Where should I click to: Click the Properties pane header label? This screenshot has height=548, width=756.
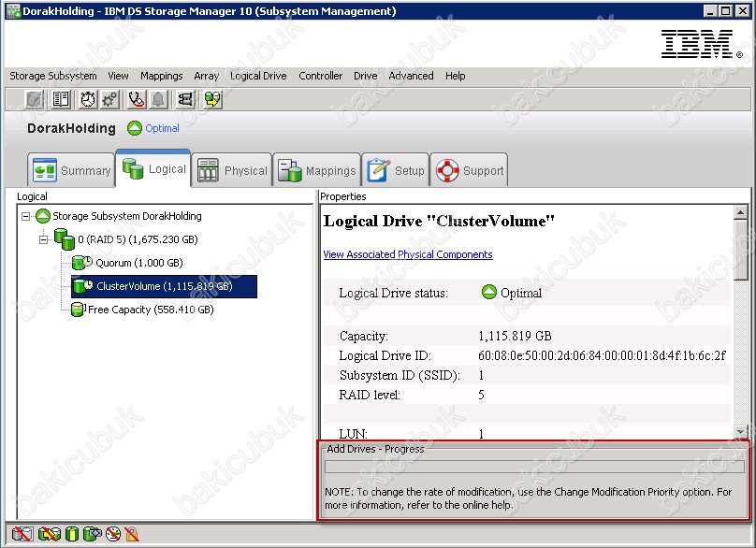pyautogui.click(x=343, y=196)
